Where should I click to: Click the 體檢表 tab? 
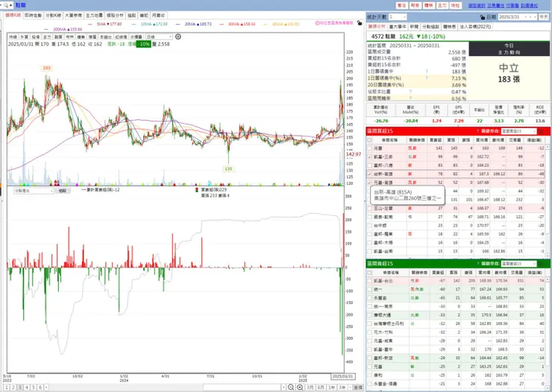pyautogui.click(x=449, y=27)
